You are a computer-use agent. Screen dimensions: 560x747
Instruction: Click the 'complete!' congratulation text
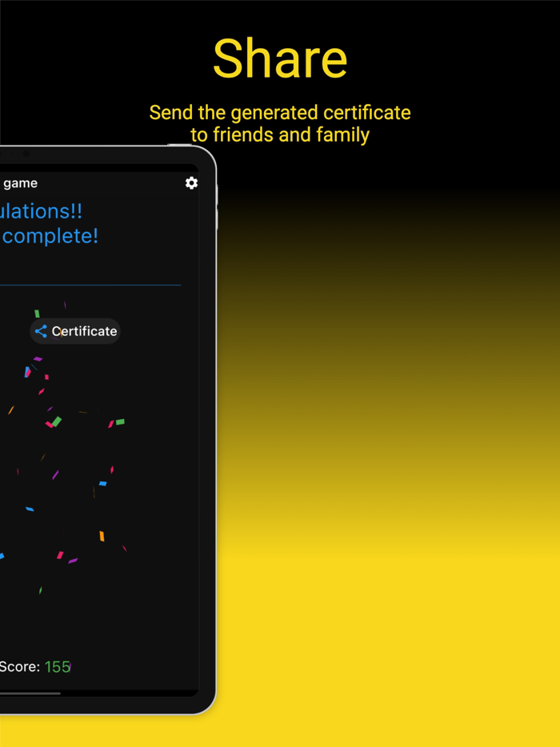[50, 236]
